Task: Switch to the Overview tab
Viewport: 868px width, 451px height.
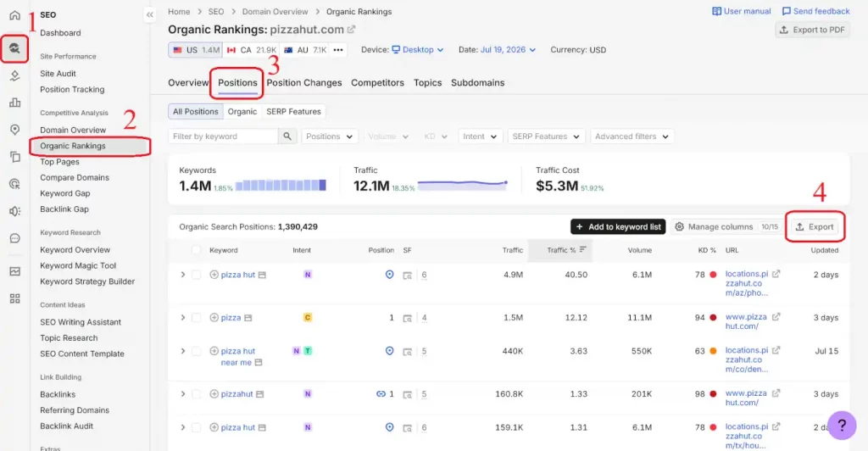Action: [x=188, y=82]
